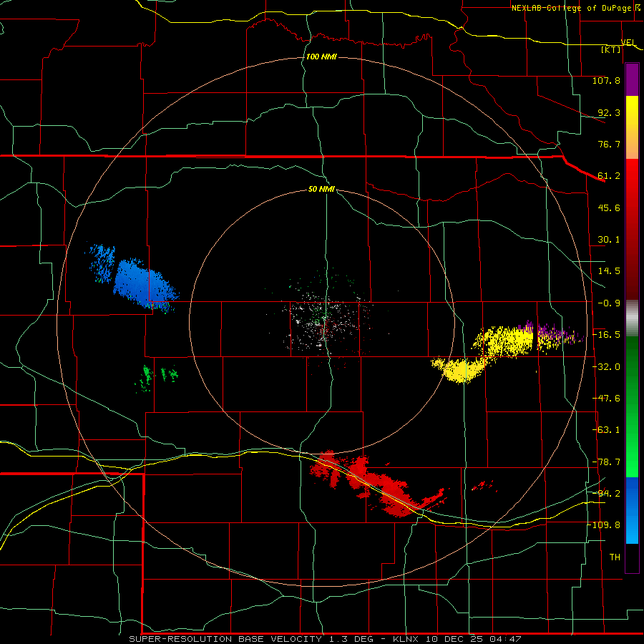Select the 30.1 scale value
The height and width of the screenshot is (644, 644).
tap(609, 240)
